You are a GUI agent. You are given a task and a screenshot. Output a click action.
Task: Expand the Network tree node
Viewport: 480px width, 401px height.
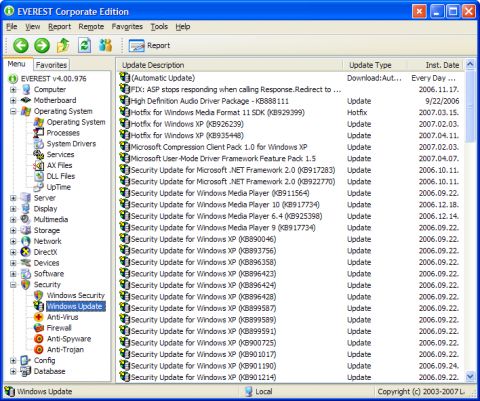13,241
